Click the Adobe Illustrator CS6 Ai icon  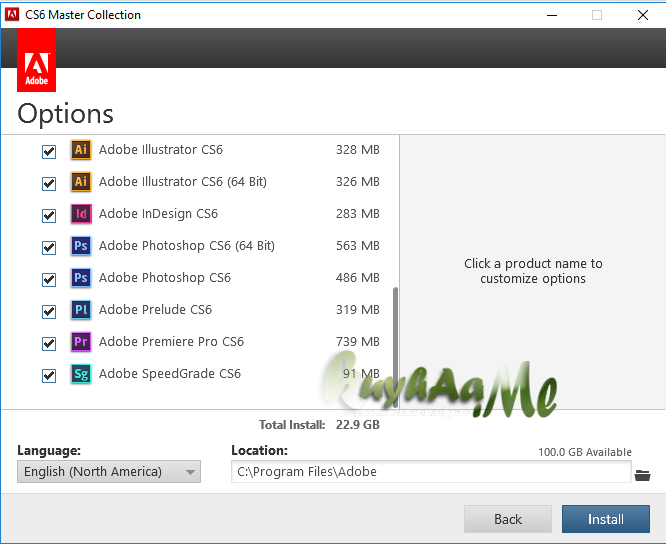tap(81, 149)
